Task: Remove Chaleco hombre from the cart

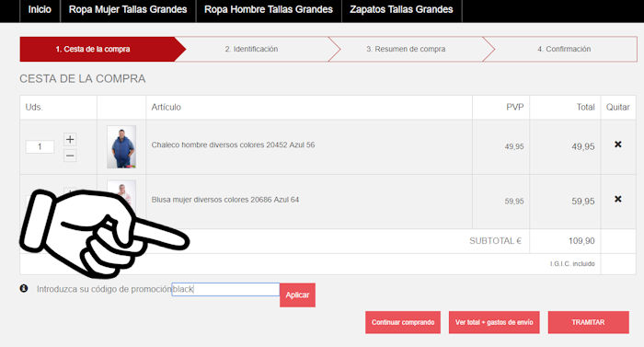Action: 617,145
